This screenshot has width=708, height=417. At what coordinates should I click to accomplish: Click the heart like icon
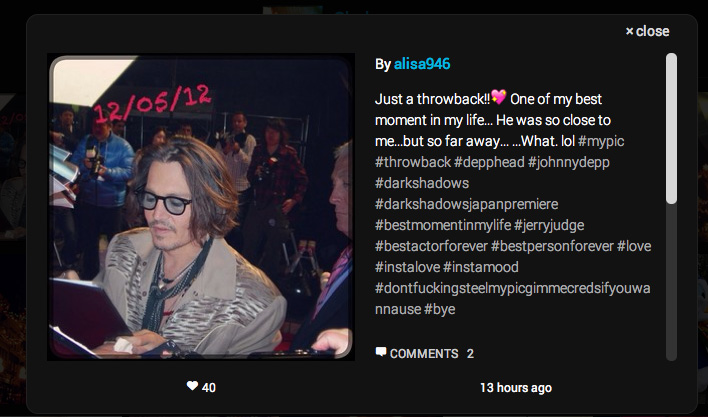click(x=192, y=386)
